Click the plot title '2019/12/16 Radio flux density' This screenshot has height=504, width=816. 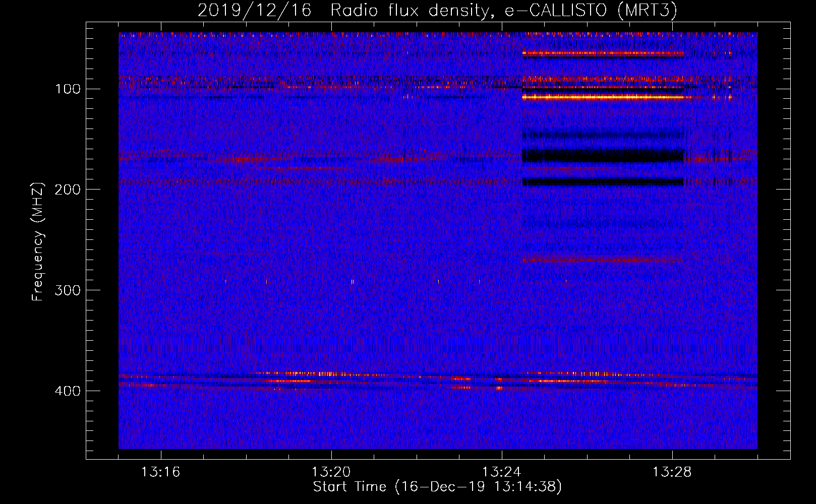(x=437, y=10)
